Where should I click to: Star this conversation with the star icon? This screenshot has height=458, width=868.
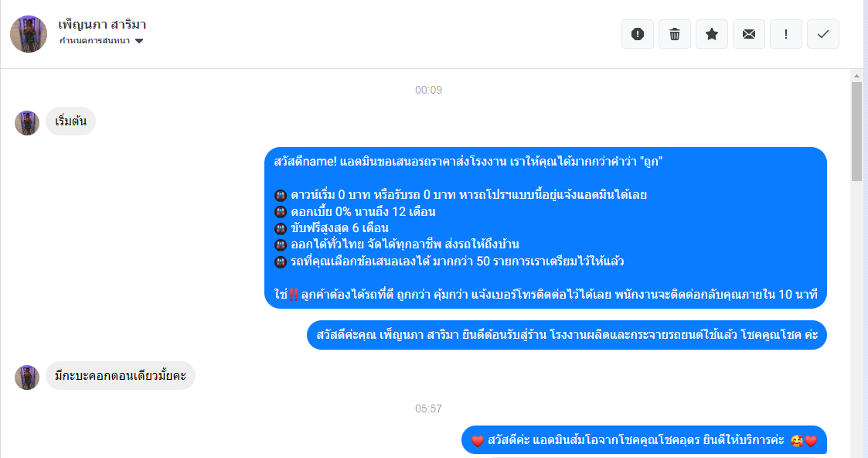711,34
